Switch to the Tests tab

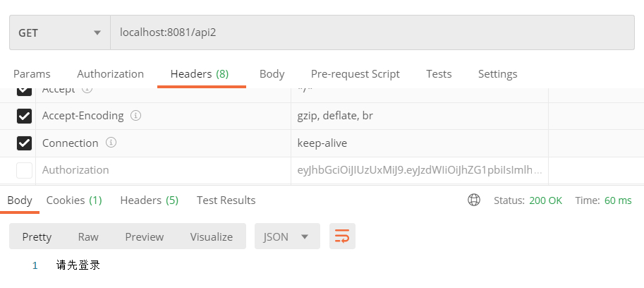coord(439,74)
